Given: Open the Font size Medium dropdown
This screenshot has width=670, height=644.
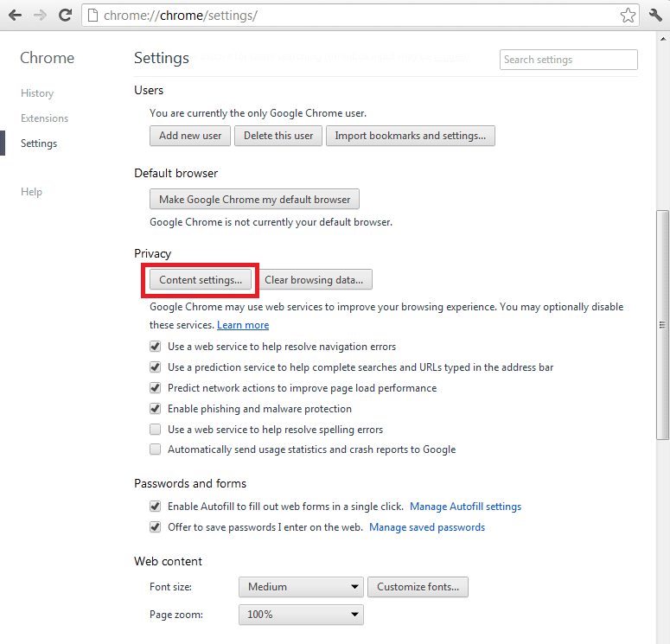Looking at the screenshot, I should [x=301, y=587].
